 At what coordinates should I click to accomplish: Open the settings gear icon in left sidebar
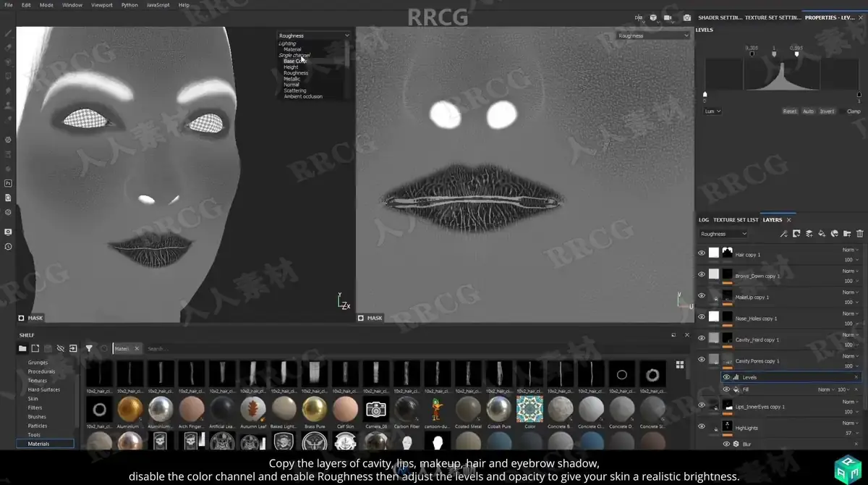[8, 140]
